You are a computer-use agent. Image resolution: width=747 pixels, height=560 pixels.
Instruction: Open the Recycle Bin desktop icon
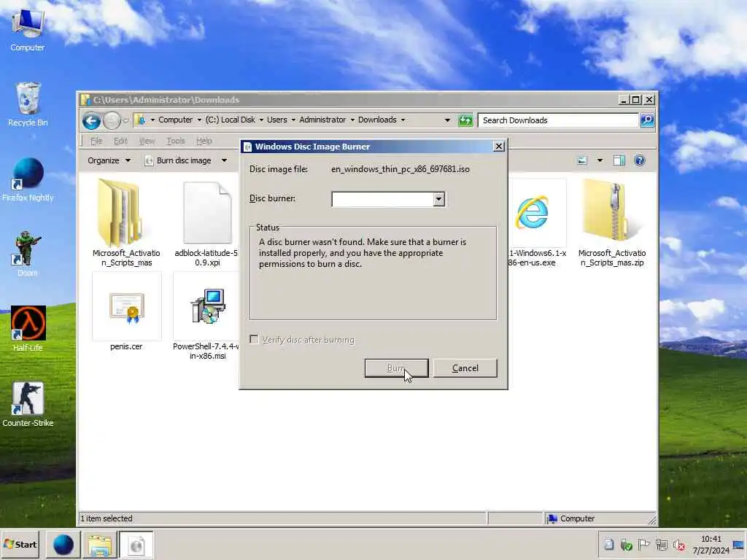click(x=28, y=104)
